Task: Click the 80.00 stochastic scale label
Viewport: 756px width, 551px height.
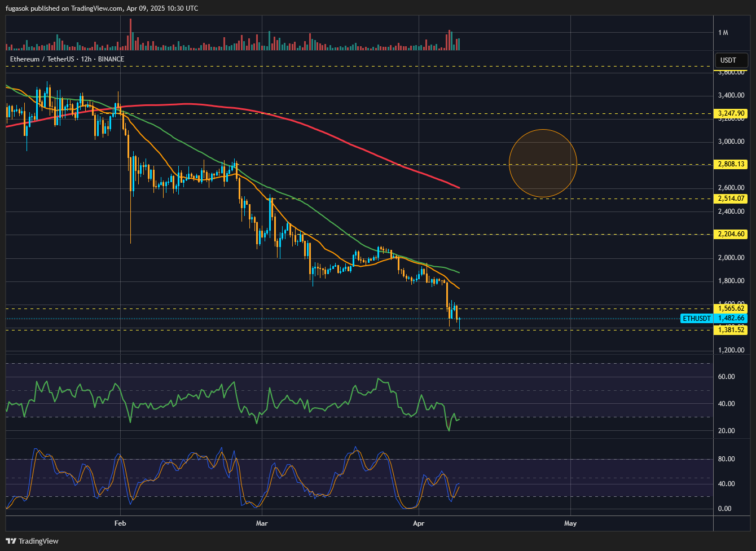Action: coord(726,459)
